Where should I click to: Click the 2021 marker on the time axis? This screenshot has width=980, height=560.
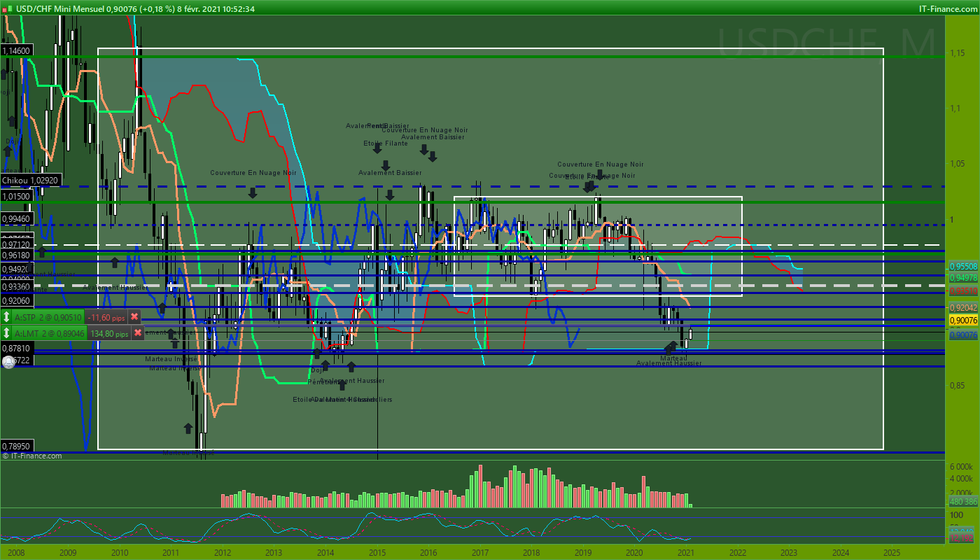pyautogui.click(x=686, y=552)
